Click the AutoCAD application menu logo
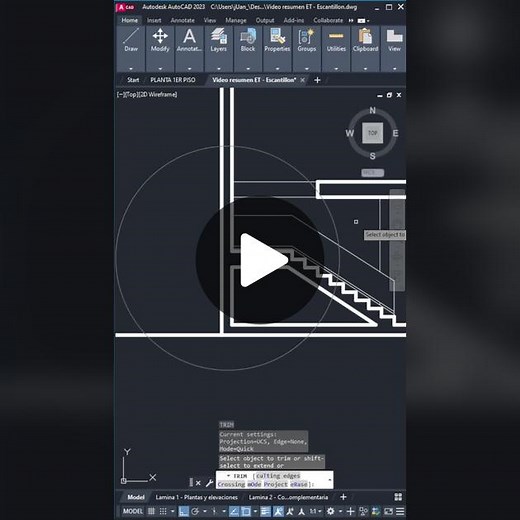This screenshot has width=520, height=520. click(x=125, y=7)
